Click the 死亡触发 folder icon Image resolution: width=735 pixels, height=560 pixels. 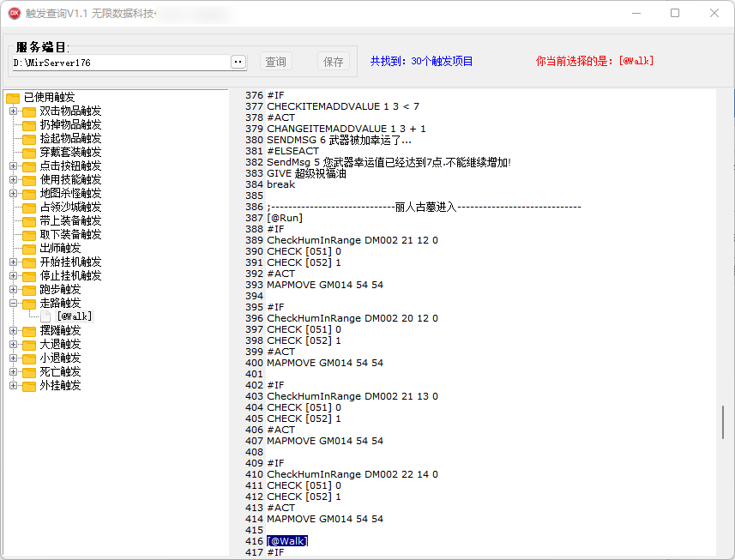pyautogui.click(x=29, y=372)
